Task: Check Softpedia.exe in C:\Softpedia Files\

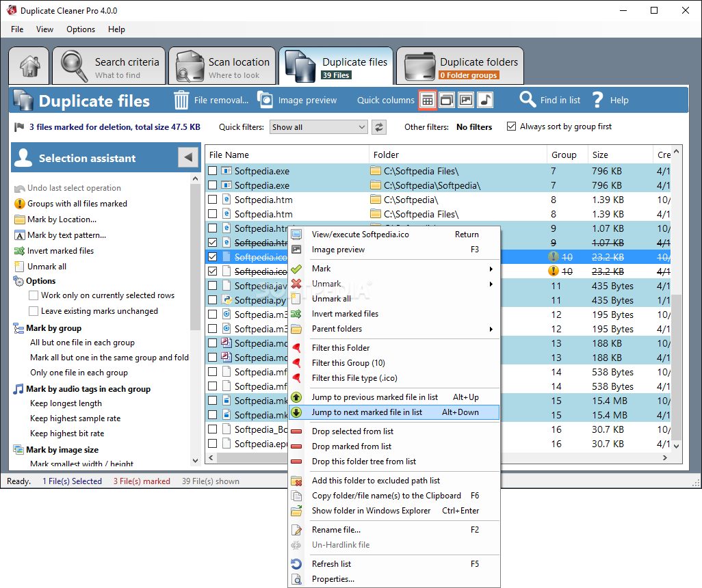Action: coord(213,171)
